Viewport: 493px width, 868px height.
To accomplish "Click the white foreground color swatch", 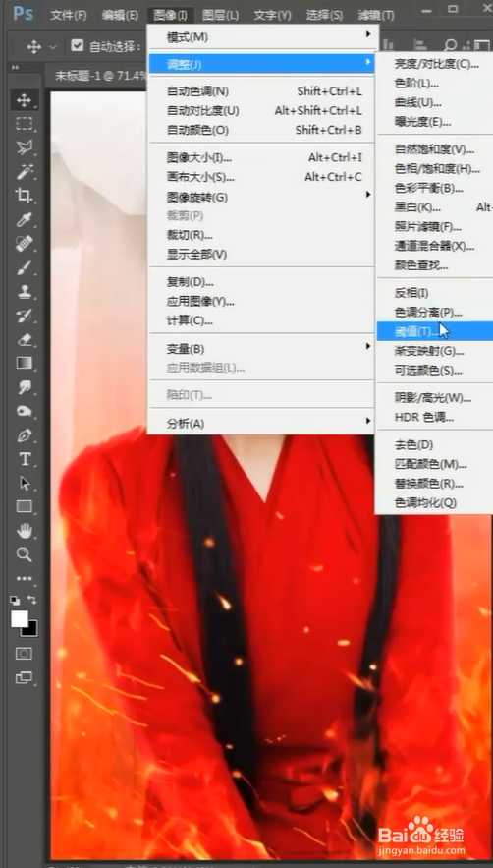I will pyautogui.click(x=19, y=618).
